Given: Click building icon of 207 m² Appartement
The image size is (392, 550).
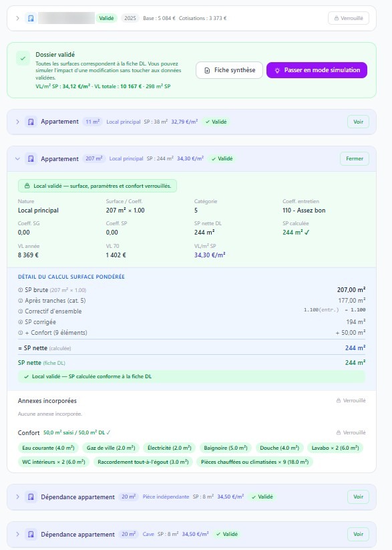Looking at the screenshot, I should 31,158.
